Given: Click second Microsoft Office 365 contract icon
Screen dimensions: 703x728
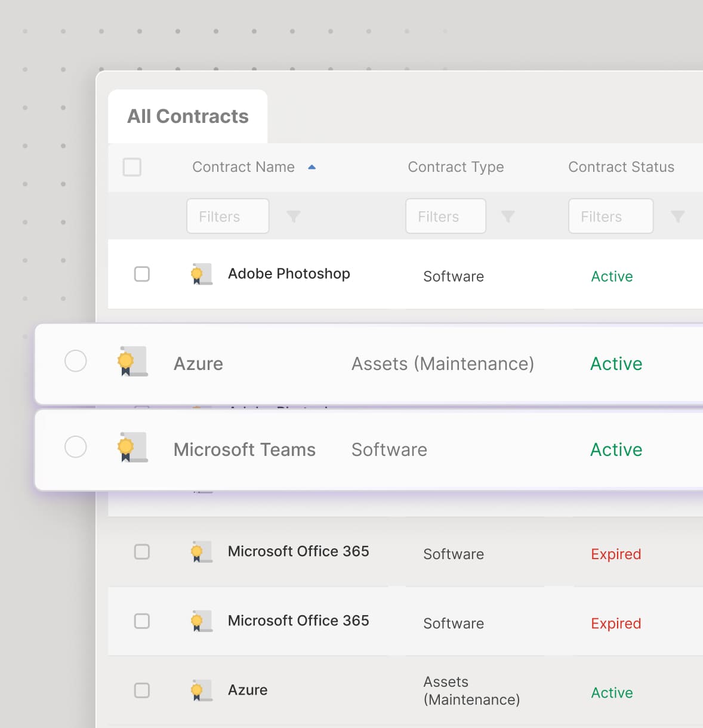Looking at the screenshot, I should 201,621.
